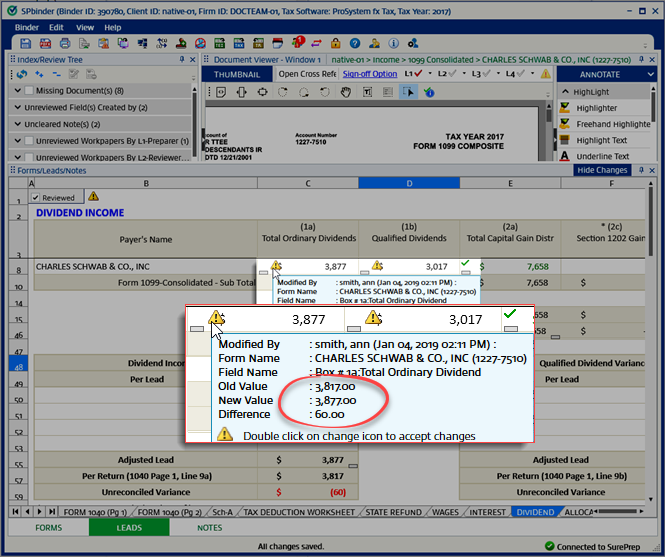
Task: Click the warning icon beside Reviewed checkbox
Action: point(94,198)
